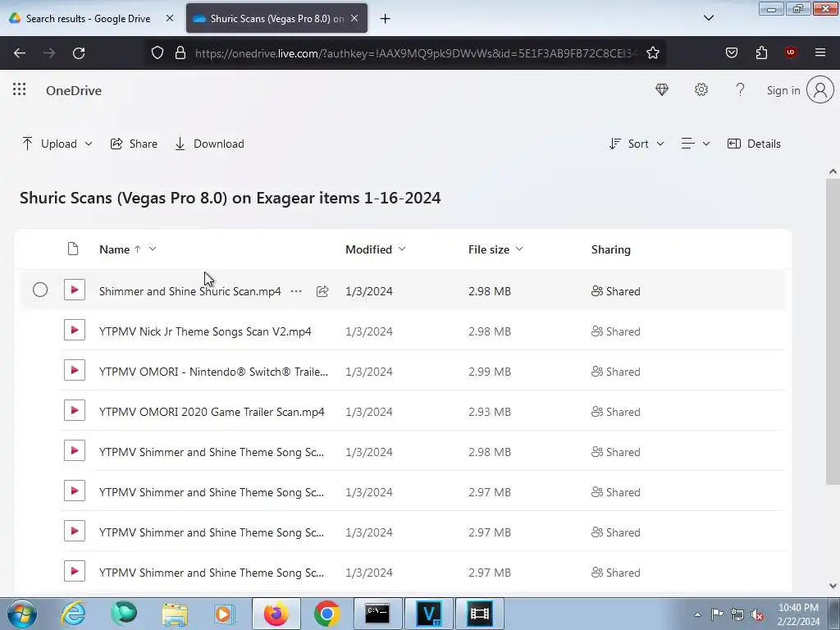840x630 pixels.
Task: Click the Firefox taskbar icon
Action: (276, 614)
